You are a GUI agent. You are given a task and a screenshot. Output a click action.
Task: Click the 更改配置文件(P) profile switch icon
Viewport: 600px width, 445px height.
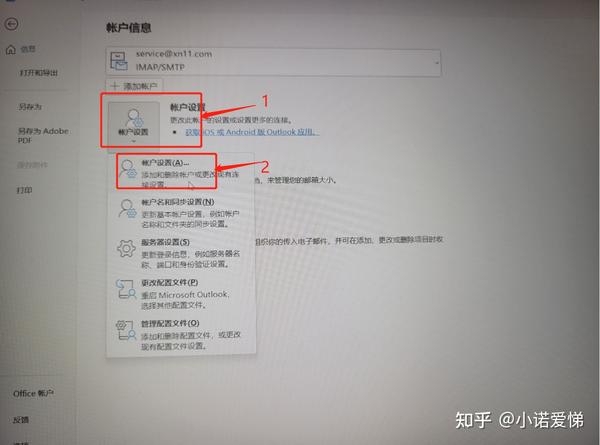(x=126, y=289)
